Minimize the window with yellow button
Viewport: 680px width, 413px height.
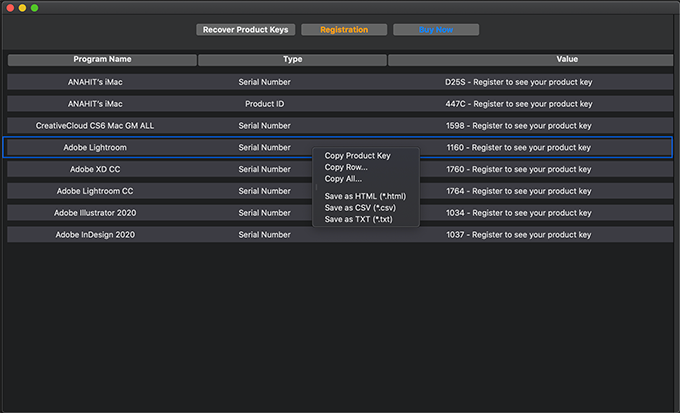point(22,8)
